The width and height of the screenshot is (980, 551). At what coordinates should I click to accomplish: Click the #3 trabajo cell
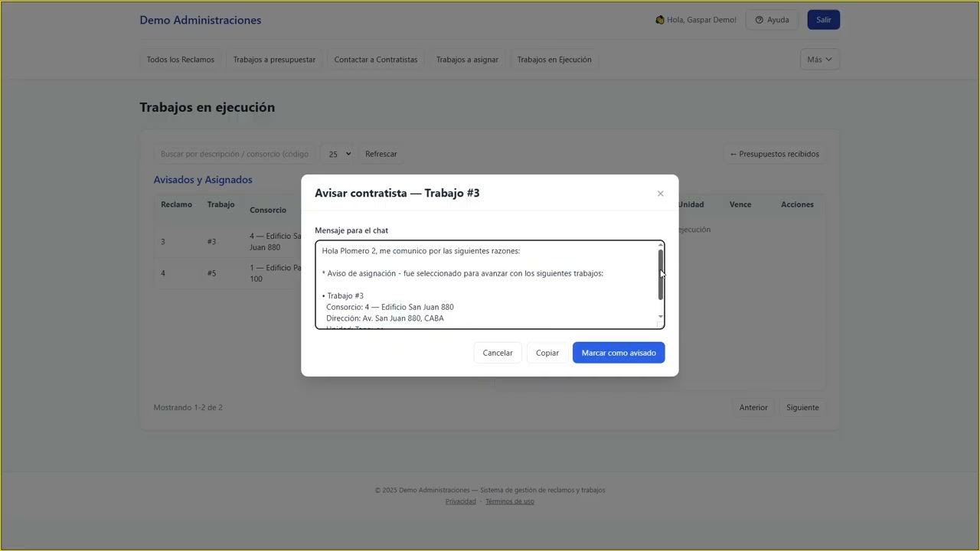(211, 242)
